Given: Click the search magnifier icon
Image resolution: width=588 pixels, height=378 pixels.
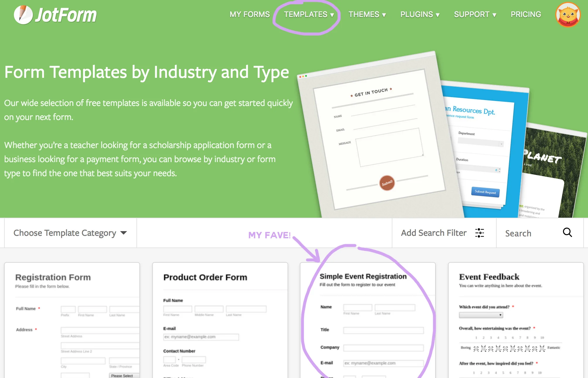Looking at the screenshot, I should click(x=567, y=233).
